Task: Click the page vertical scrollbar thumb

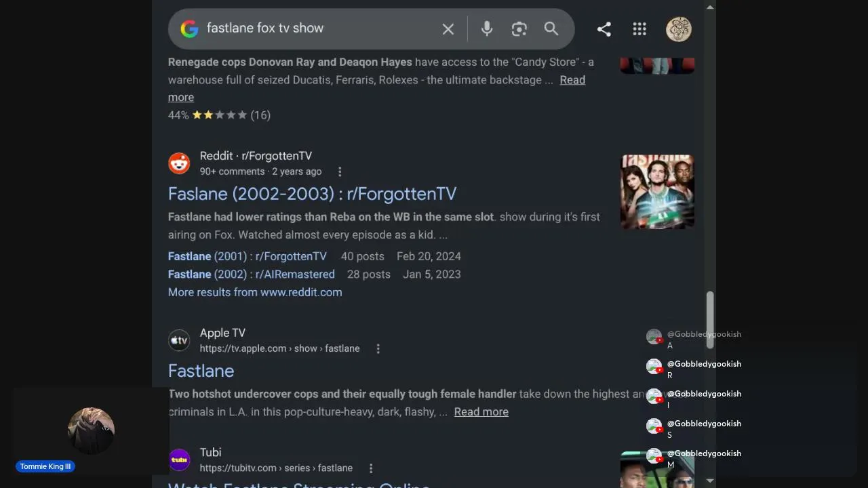Action: pos(710,320)
